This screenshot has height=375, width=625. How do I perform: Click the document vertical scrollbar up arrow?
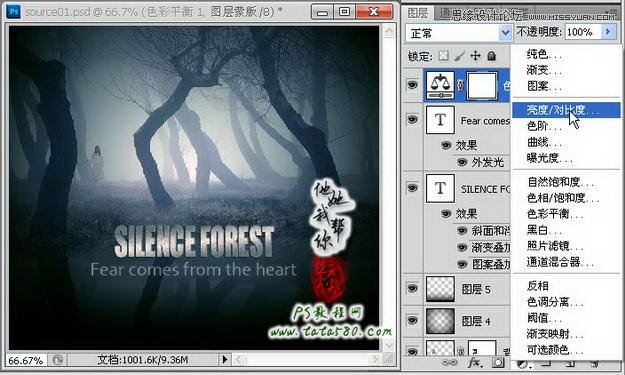tap(388, 30)
